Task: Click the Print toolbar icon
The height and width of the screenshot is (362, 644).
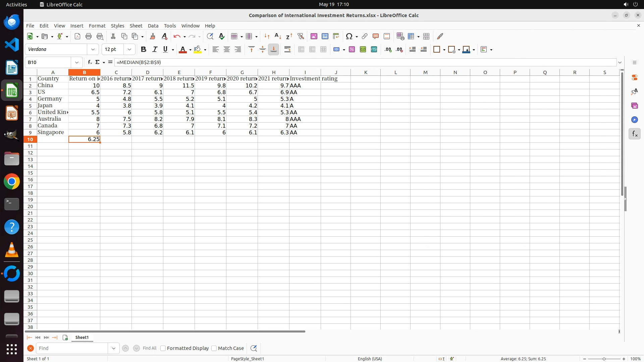Action: pyautogui.click(x=89, y=36)
